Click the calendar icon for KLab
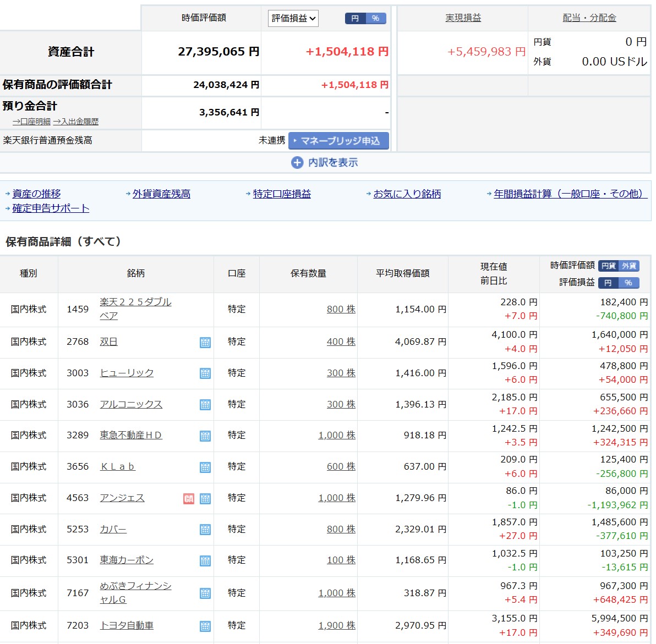 pos(205,467)
